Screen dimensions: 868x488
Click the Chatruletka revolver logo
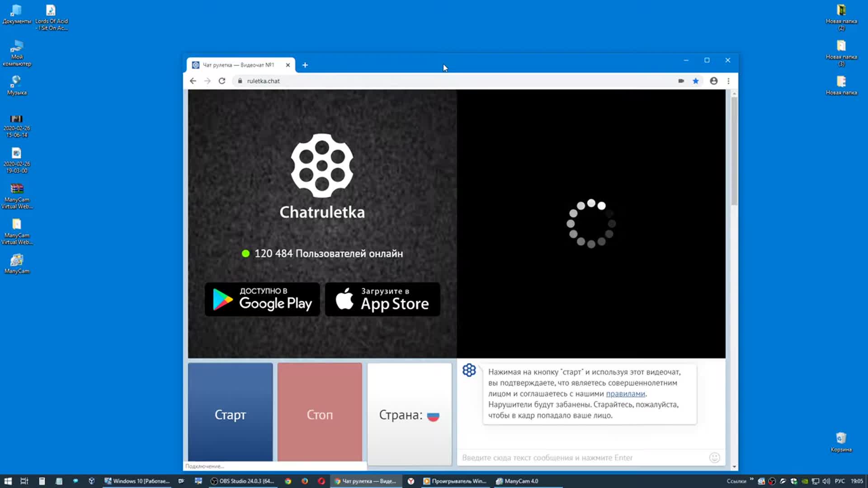(322, 165)
